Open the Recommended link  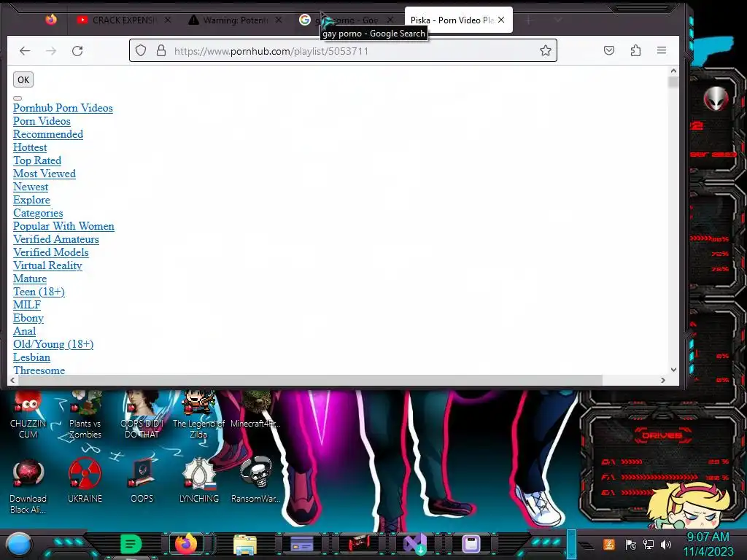pos(48,134)
